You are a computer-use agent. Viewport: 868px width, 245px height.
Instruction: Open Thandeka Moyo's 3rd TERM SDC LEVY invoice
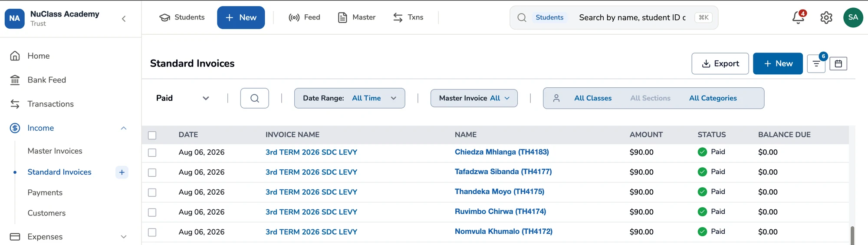tap(311, 192)
